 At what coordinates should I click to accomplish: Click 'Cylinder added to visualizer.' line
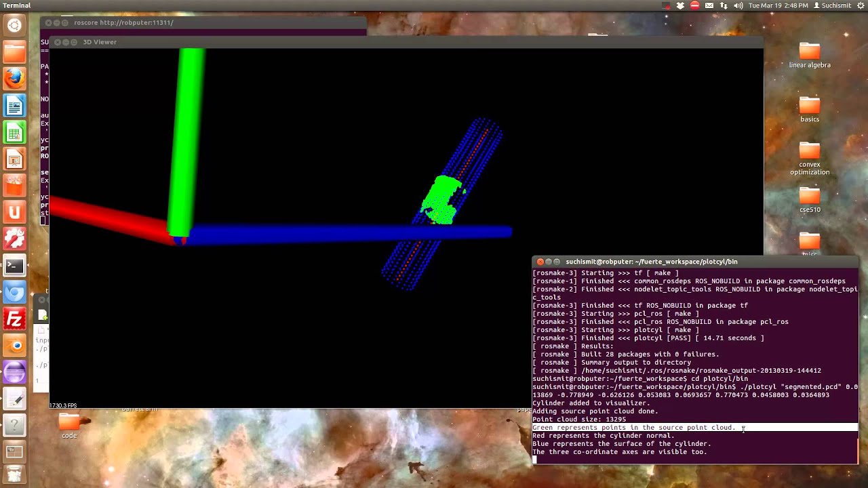591,403
